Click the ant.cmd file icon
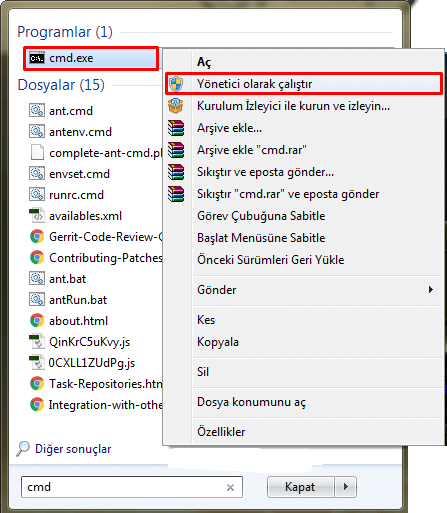 [x=37, y=111]
